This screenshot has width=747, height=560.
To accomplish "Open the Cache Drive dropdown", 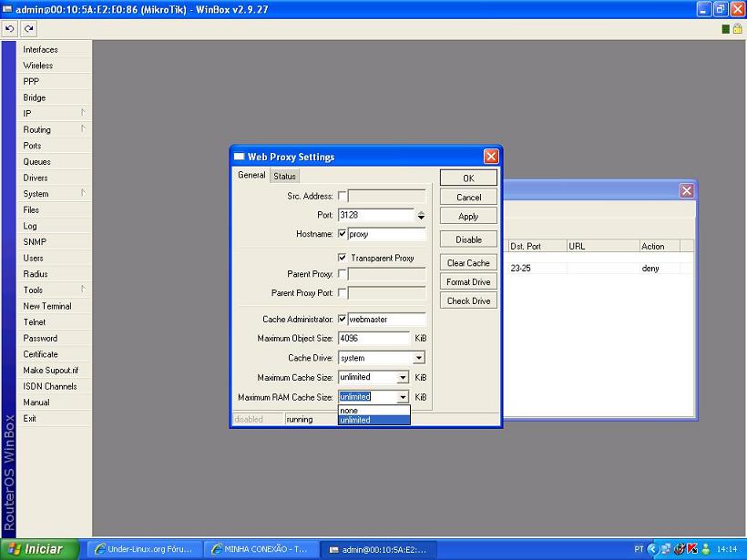I will tap(418, 358).
